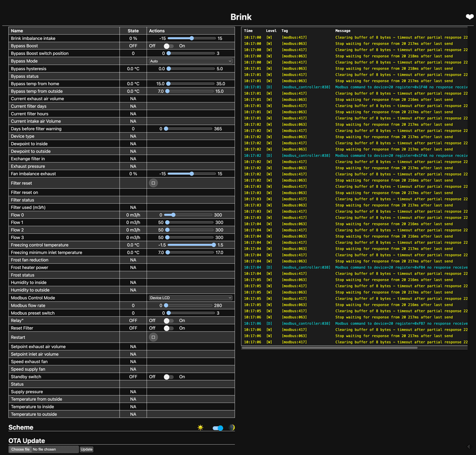Switch the Scheme light/dark toggle
The height and width of the screenshot is (455, 476).
click(218, 428)
